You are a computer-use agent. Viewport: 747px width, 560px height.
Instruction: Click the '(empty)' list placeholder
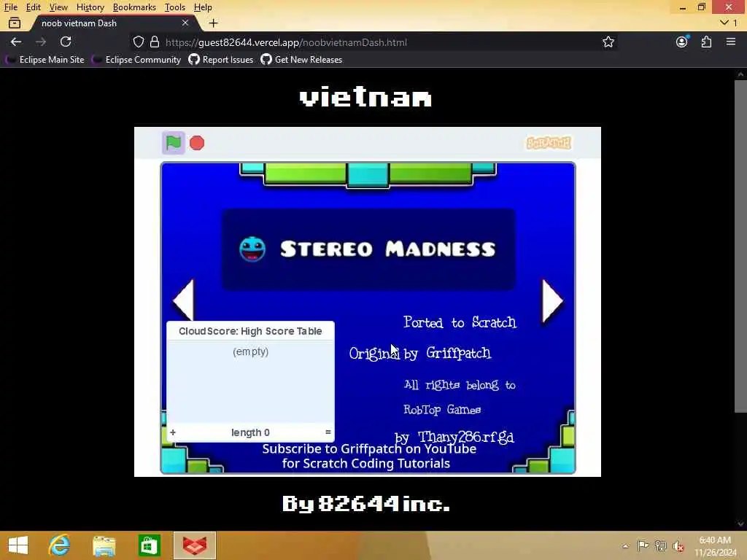pyautogui.click(x=251, y=351)
